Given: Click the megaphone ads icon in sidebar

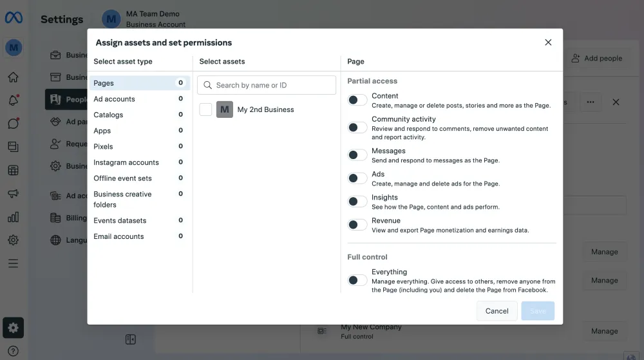Looking at the screenshot, I should (x=13, y=193).
